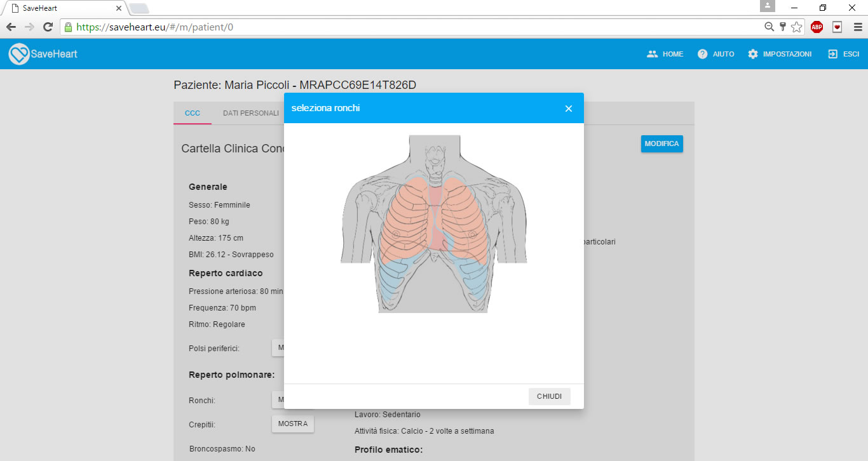Click the ESCI menu label
868x461 pixels.
(x=851, y=54)
